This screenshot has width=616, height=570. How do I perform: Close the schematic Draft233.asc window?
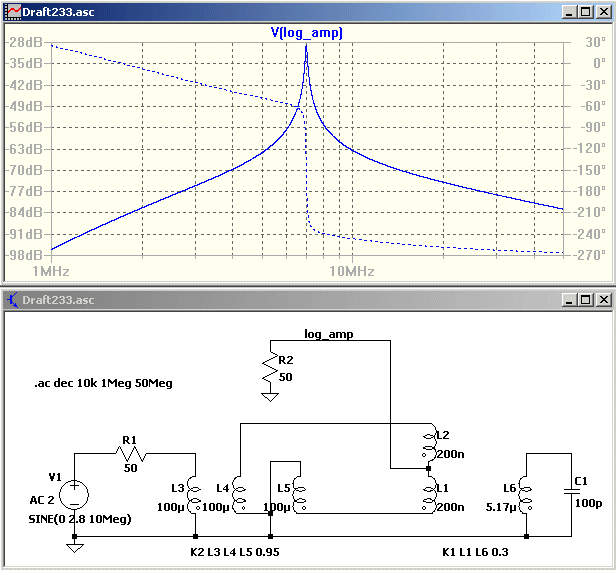[604, 300]
